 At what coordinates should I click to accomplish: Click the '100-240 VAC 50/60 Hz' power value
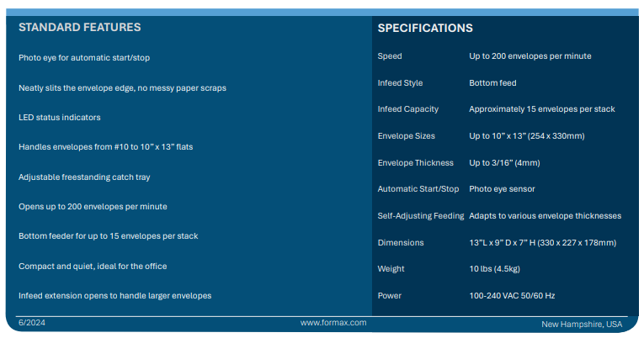tap(514, 296)
